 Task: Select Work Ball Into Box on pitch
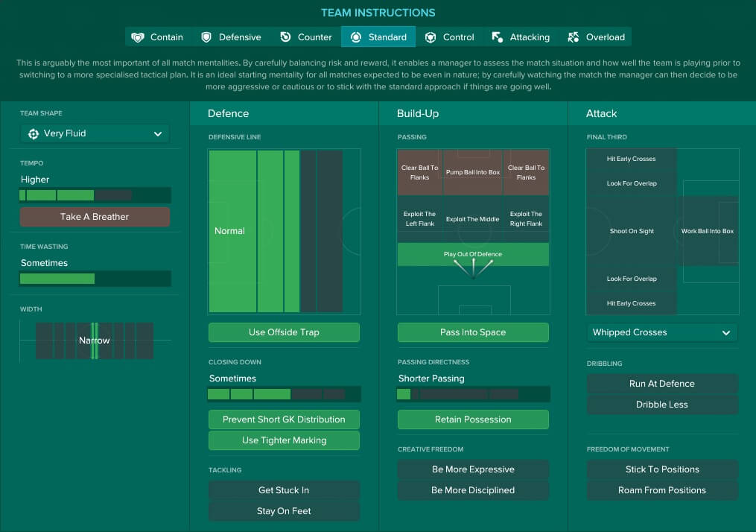pyautogui.click(x=707, y=231)
